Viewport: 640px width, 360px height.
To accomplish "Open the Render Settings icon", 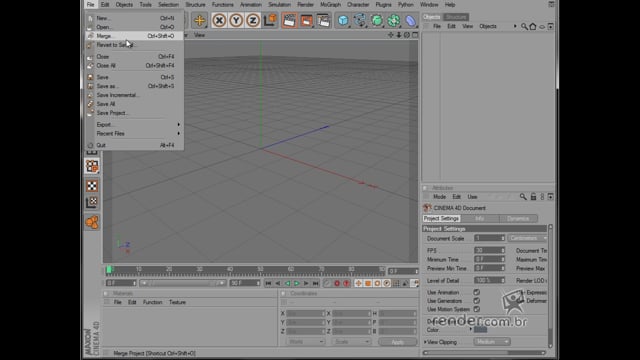I will tap(323, 20).
